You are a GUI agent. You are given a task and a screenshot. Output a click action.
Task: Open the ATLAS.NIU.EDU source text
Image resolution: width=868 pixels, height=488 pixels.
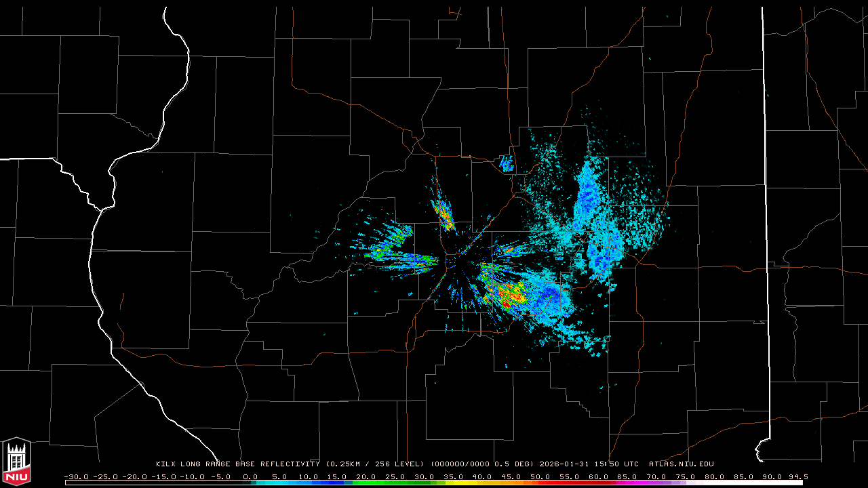(681, 464)
